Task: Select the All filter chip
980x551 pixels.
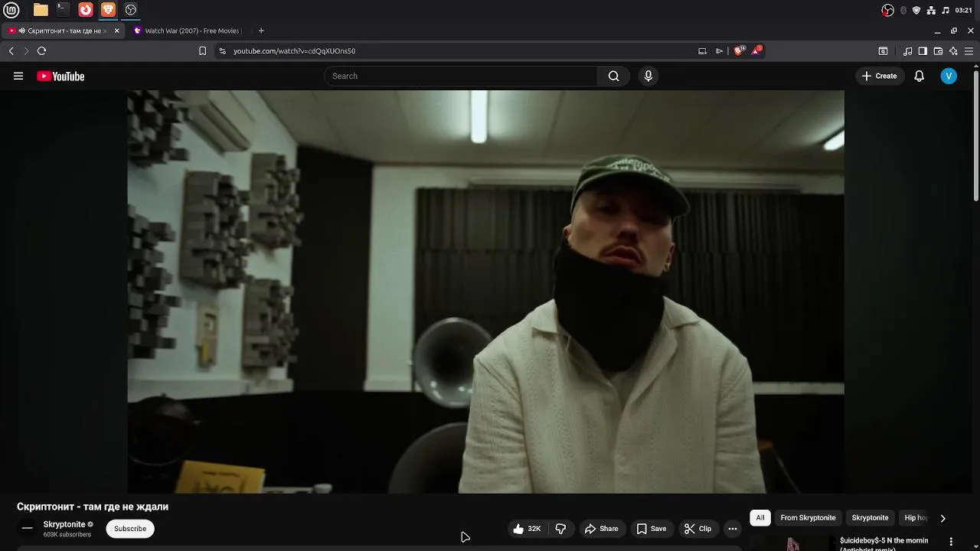Action: 760,518
